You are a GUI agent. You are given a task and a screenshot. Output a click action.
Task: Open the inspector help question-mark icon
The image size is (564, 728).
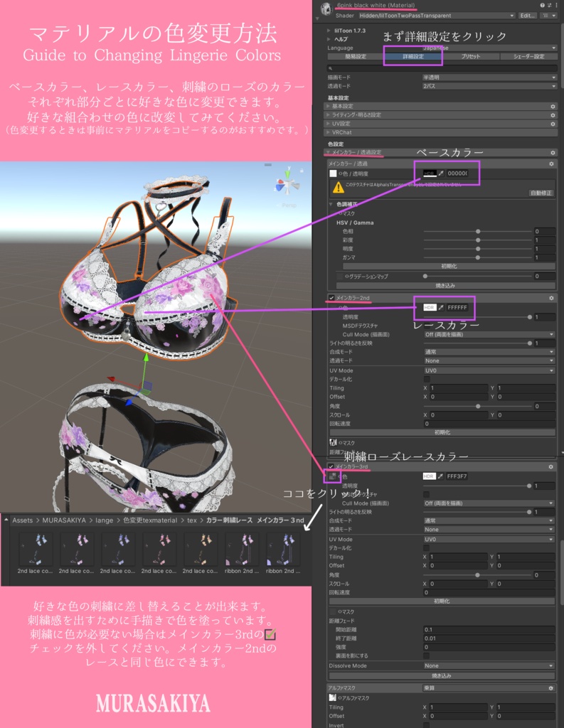pyautogui.click(x=542, y=5)
